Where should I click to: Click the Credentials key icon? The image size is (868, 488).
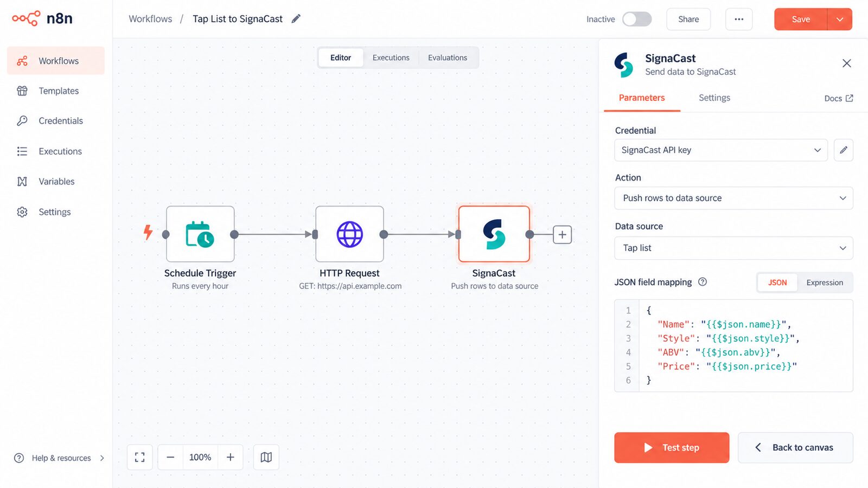coord(22,121)
